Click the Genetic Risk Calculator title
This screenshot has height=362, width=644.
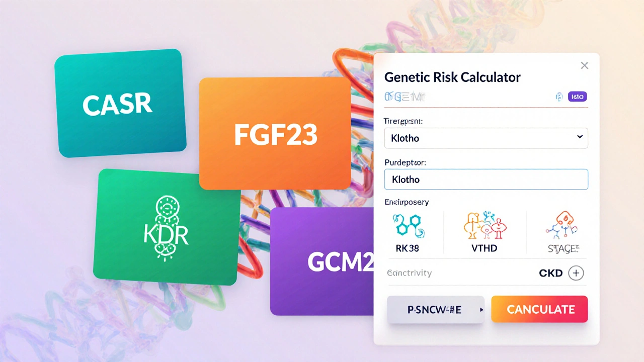coord(452,77)
